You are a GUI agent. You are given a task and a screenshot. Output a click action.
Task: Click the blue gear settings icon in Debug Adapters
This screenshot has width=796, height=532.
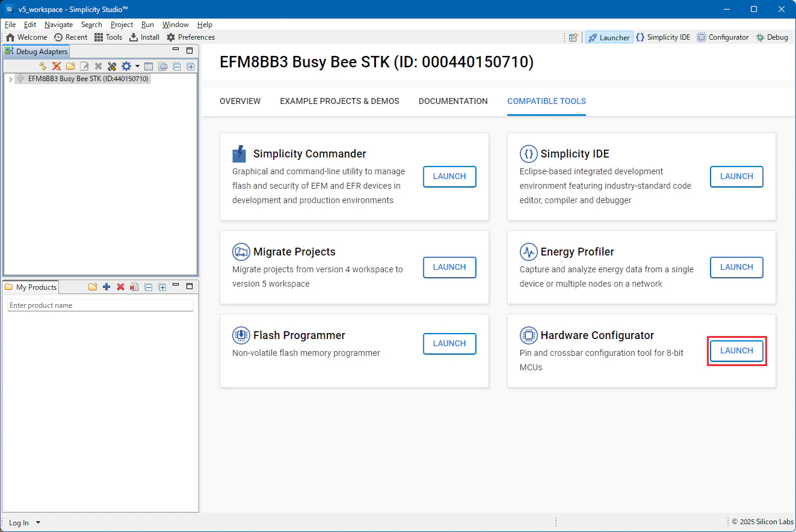[x=126, y=66]
